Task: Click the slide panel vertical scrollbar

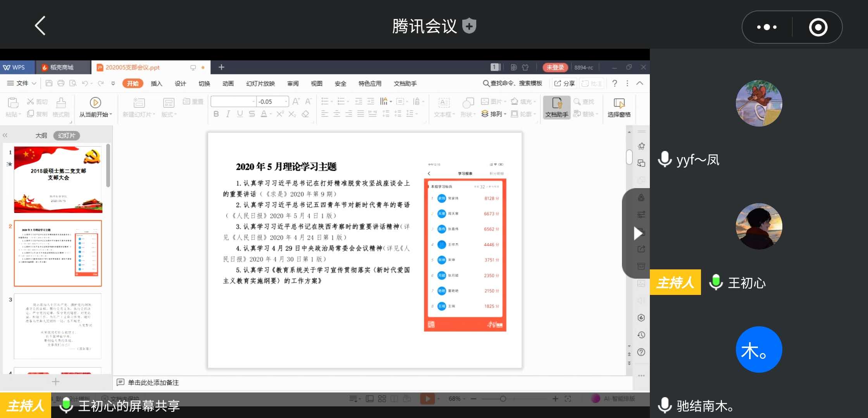Action: click(108, 166)
